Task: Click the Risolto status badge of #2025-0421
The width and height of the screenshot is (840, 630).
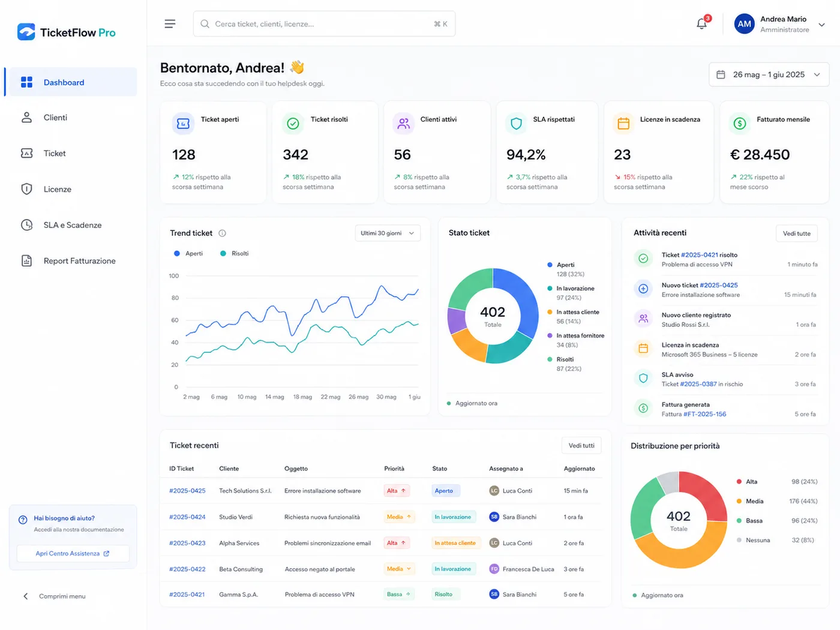Action: pos(444,595)
